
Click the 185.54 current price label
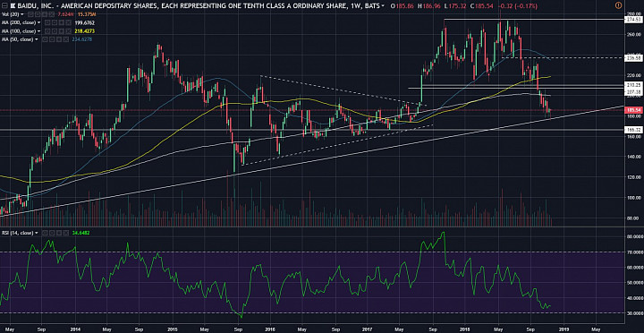pos(634,111)
